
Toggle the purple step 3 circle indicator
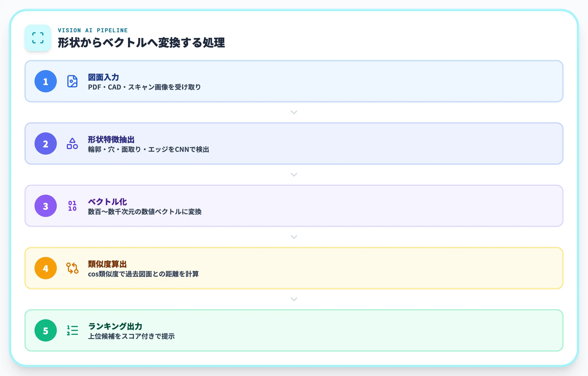click(x=45, y=206)
